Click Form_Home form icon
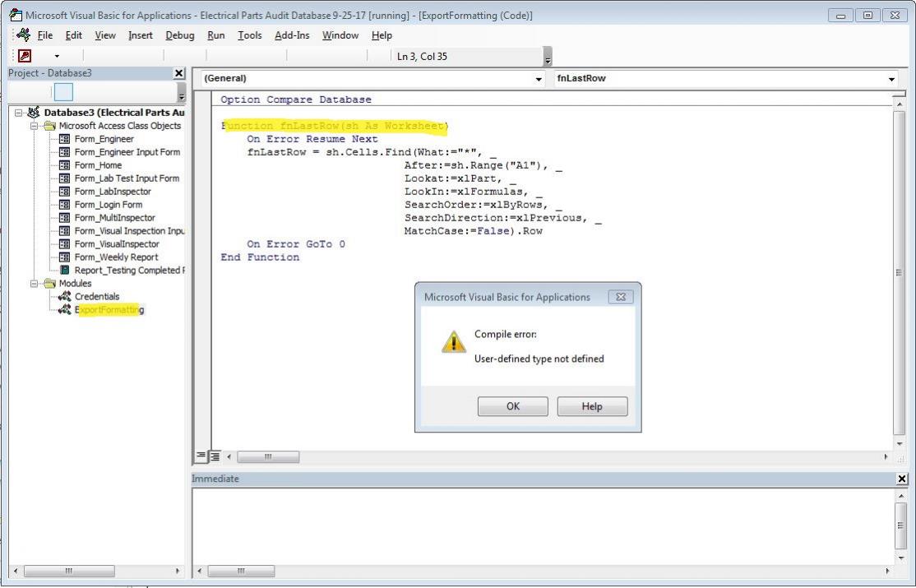916x588 pixels. (65, 165)
